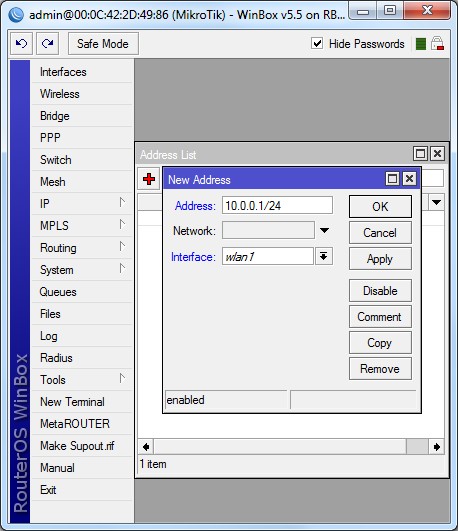The image size is (458, 531).
Task: Open the Wireless menu item
Action: tap(82, 94)
